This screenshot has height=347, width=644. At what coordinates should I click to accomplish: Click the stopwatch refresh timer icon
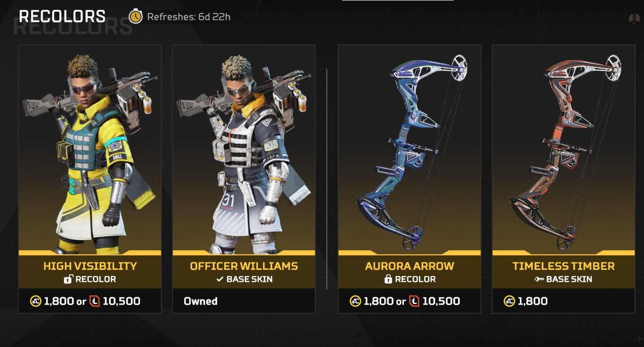point(136,17)
